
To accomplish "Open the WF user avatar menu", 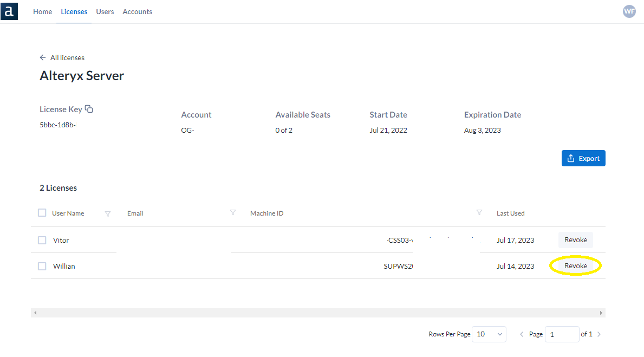I will click(629, 11).
